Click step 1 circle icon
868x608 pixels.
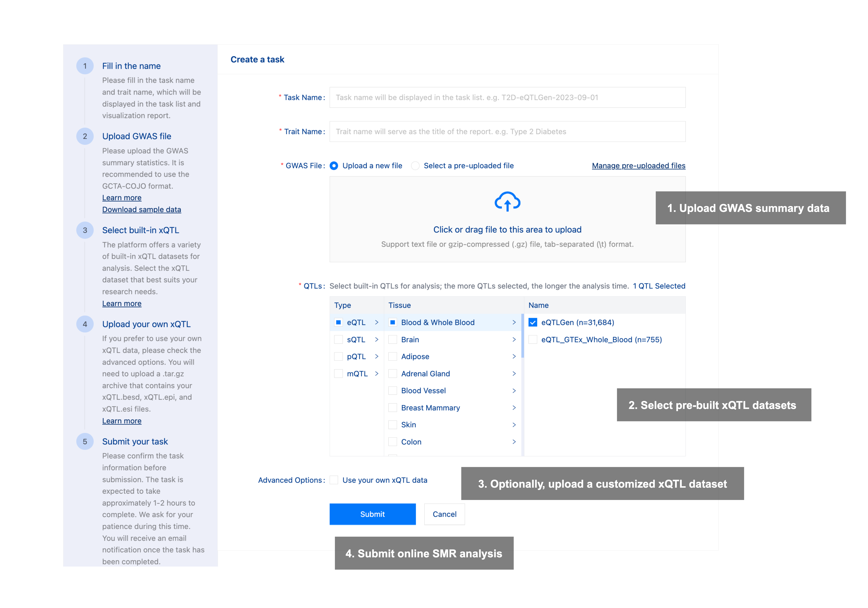pyautogui.click(x=85, y=66)
